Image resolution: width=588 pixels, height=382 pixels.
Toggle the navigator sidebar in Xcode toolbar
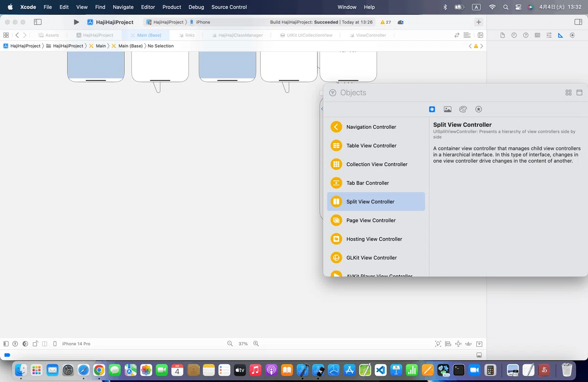38,22
